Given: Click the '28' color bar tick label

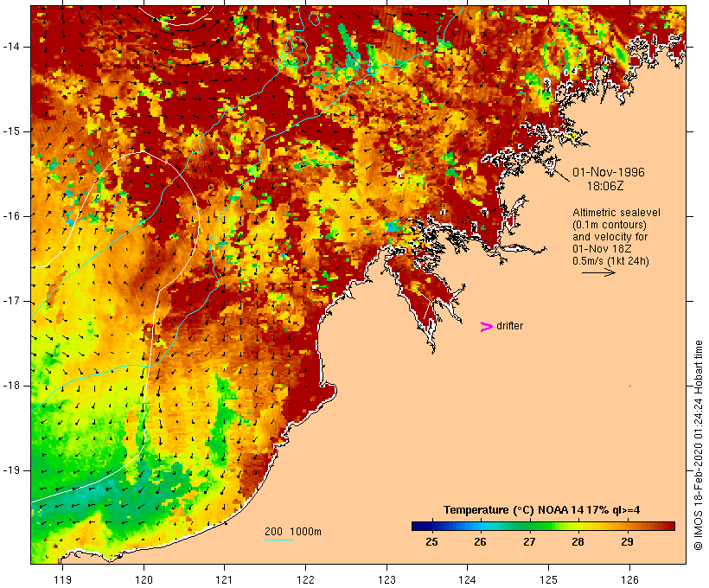Looking at the screenshot, I should pos(578,542).
